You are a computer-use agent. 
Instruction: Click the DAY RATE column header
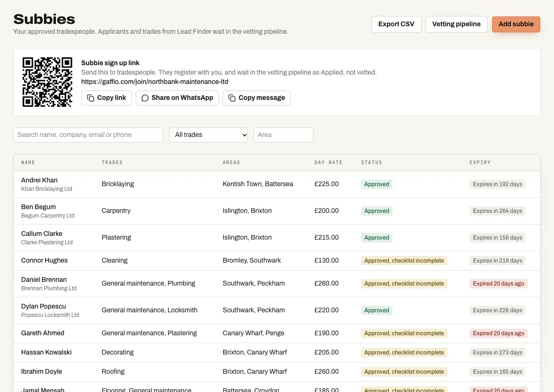(328, 163)
